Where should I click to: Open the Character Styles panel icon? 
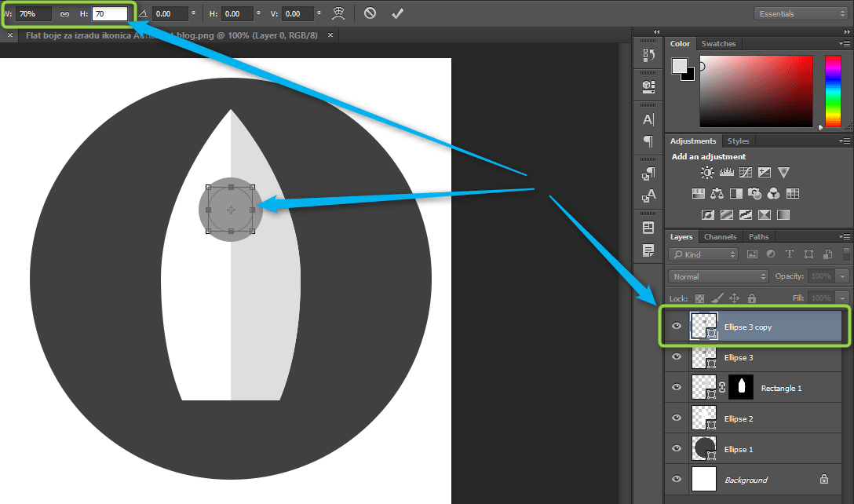[x=648, y=195]
